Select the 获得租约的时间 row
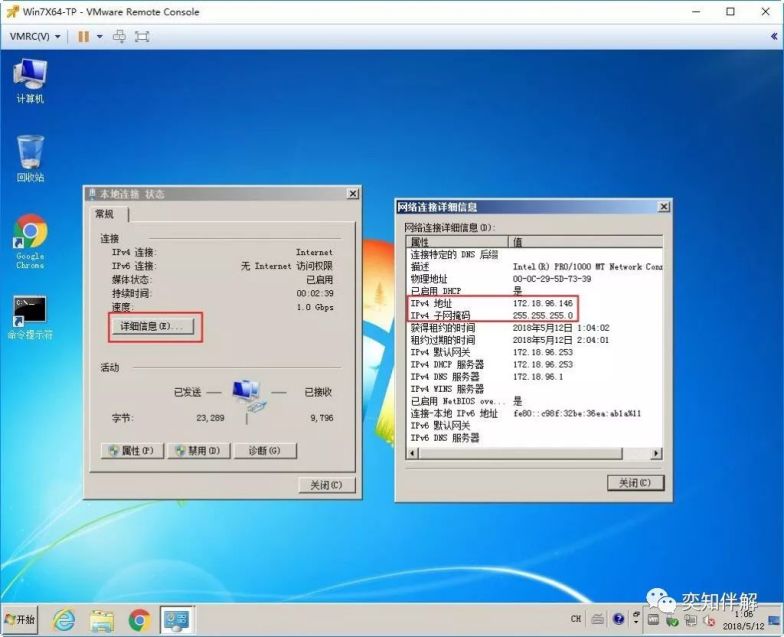The width and height of the screenshot is (784, 637). tap(535, 328)
